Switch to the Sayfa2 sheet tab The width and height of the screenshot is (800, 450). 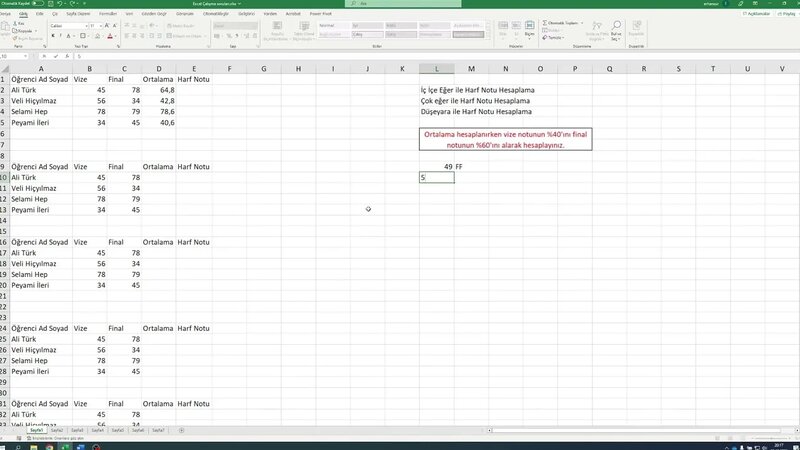[57, 431]
